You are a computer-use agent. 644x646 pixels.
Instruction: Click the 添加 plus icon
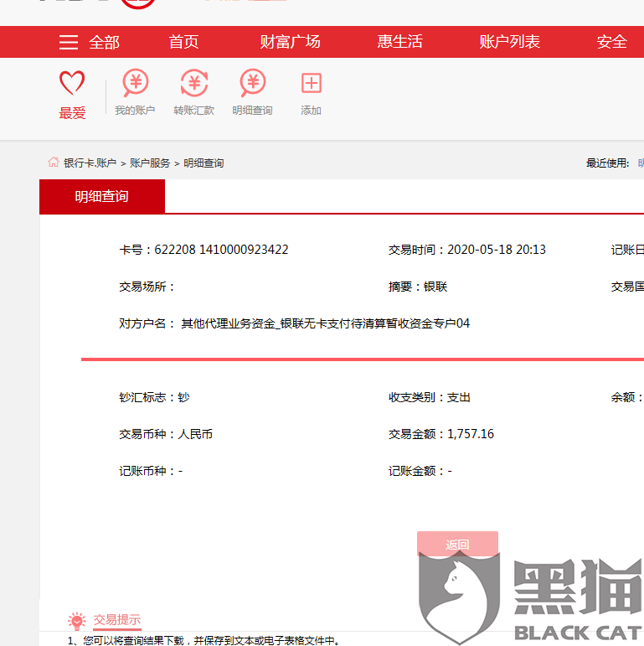312,83
